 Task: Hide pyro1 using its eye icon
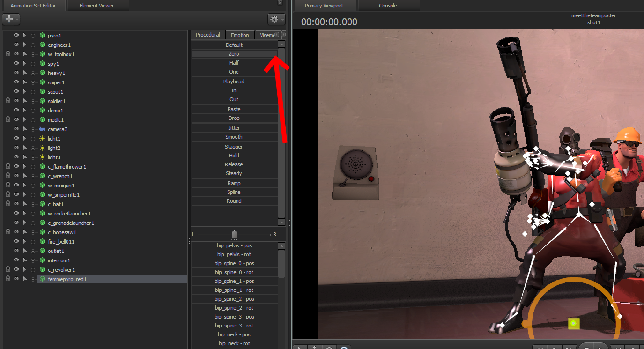click(x=16, y=36)
